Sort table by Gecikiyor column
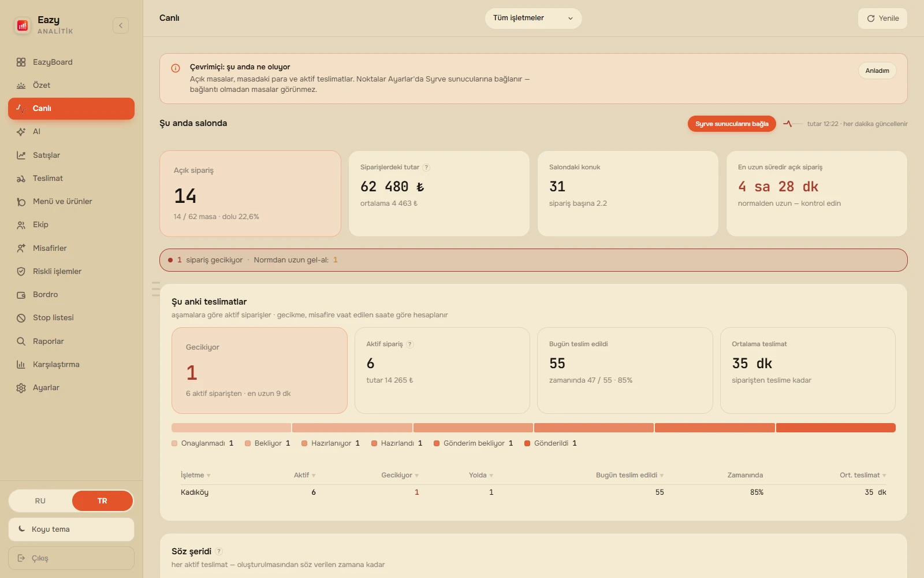Screen dimensions: 924x578 (400, 475)
